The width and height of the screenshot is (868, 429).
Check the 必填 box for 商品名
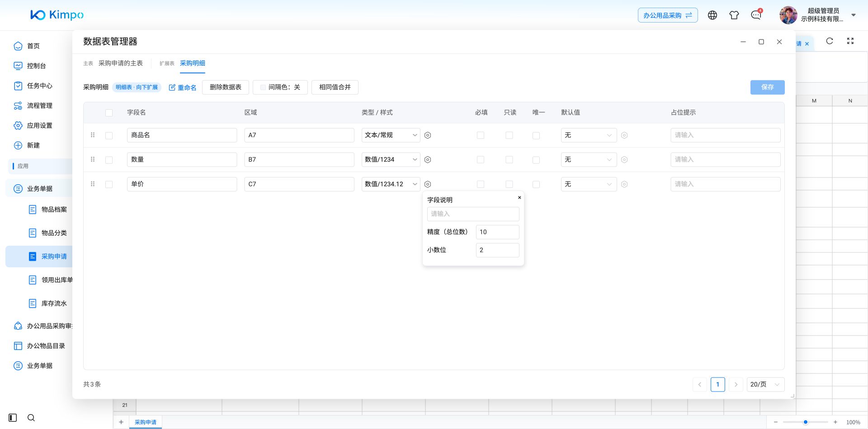(481, 135)
